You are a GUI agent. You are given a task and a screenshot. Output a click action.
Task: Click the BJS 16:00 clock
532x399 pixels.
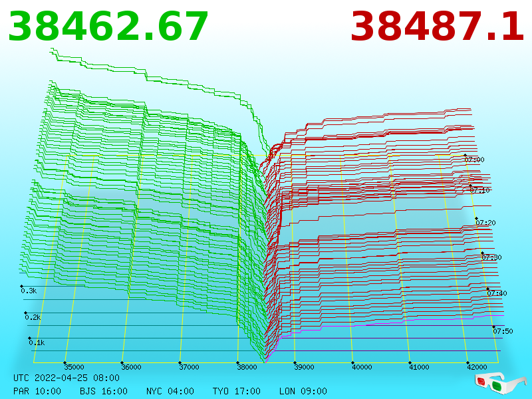[x=104, y=391]
